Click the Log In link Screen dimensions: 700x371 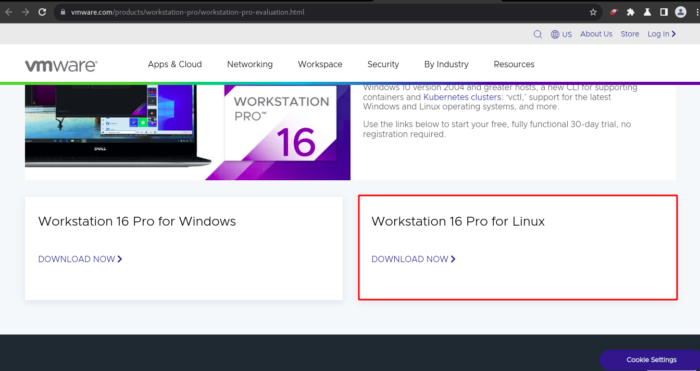click(x=662, y=34)
